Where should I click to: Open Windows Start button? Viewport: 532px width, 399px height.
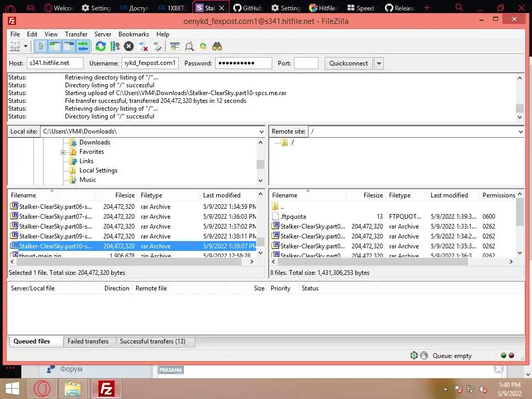pyautogui.click(x=12, y=389)
